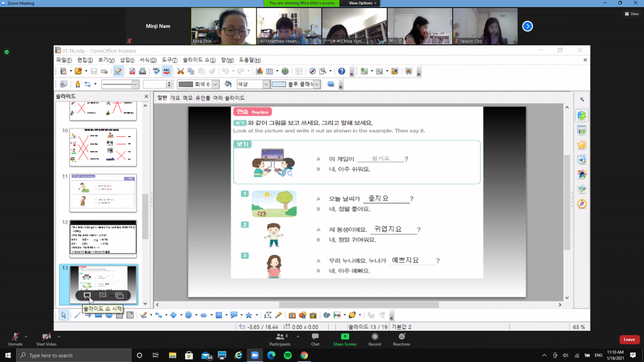Click the red Leave meeting button

[x=629, y=340]
